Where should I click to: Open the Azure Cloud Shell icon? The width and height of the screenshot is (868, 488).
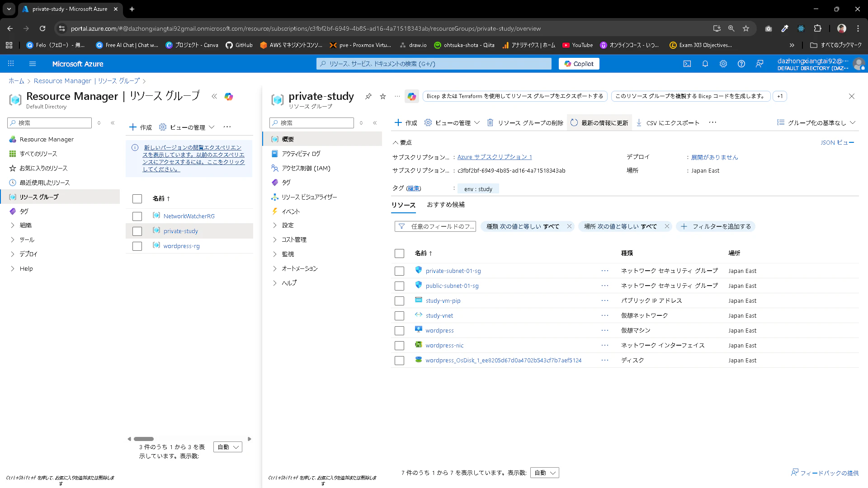687,64
